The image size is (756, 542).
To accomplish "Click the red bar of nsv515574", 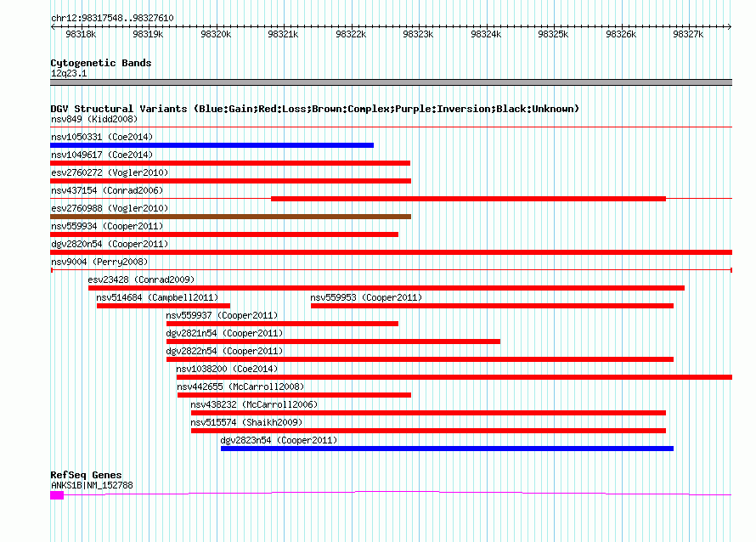I will click(428, 431).
